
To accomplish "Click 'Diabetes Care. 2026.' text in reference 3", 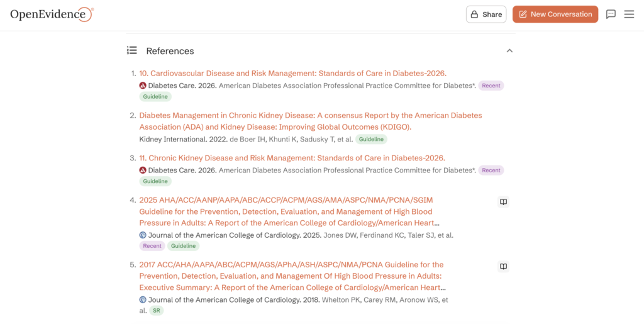I will pyautogui.click(x=182, y=170).
